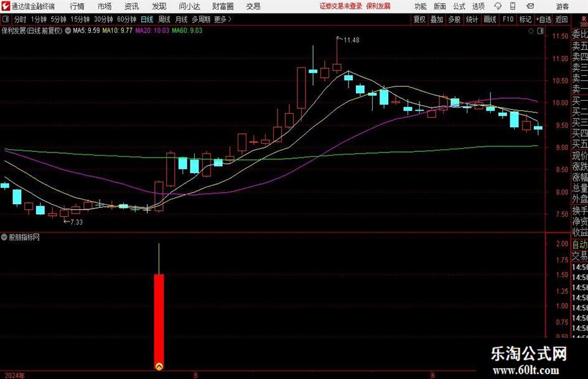Open the mail envelope icon
Viewport: 588px width, 379px height.
click(530, 6)
